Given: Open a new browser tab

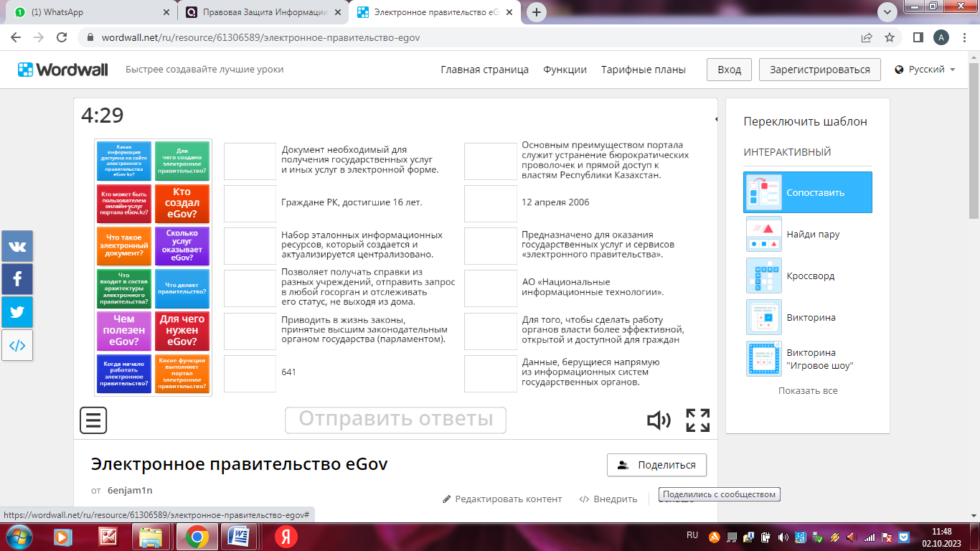Looking at the screenshot, I should (537, 12).
